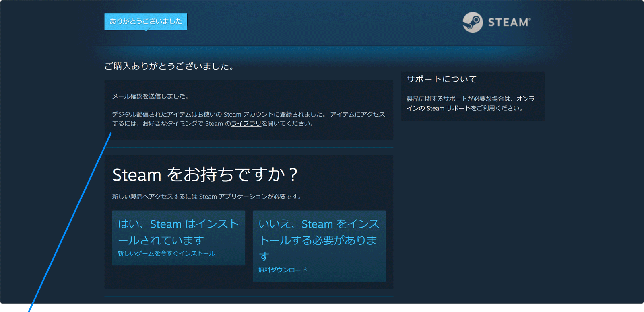Select the ありがとうございました step tab
The width and height of the screenshot is (644, 312).
pyautogui.click(x=146, y=21)
